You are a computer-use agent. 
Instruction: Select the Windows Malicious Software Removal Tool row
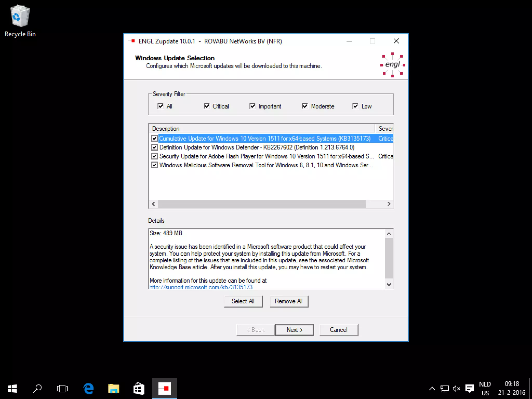pos(266,165)
